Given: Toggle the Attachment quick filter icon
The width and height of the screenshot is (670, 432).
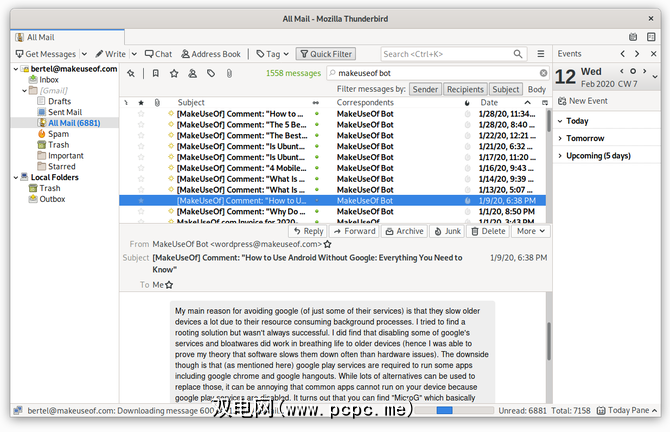Looking at the screenshot, I should tap(229, 73).
